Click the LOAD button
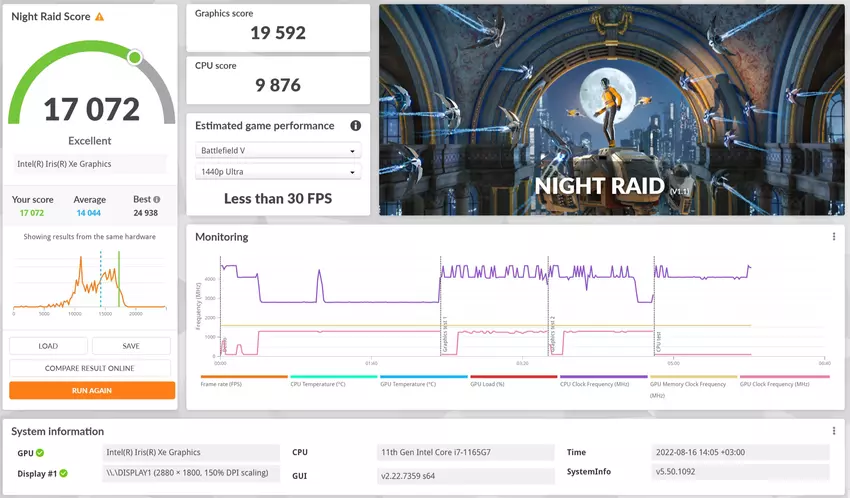 [48, 346]
